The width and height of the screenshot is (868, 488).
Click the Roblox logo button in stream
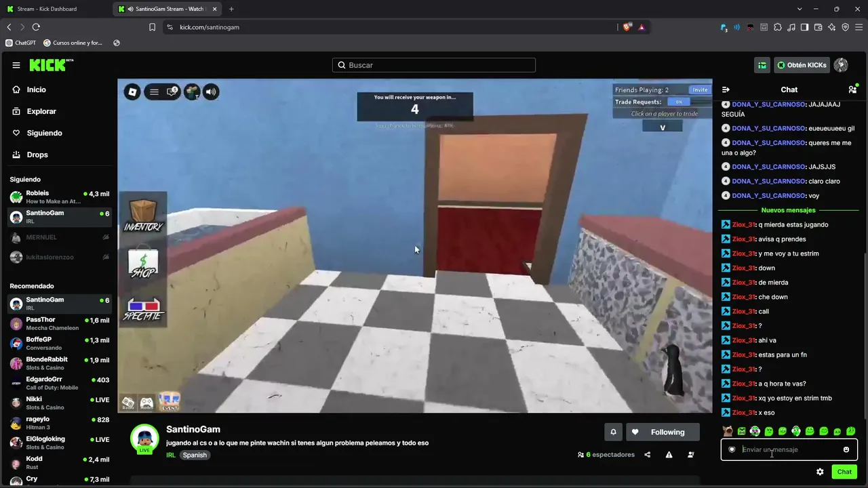132,92
